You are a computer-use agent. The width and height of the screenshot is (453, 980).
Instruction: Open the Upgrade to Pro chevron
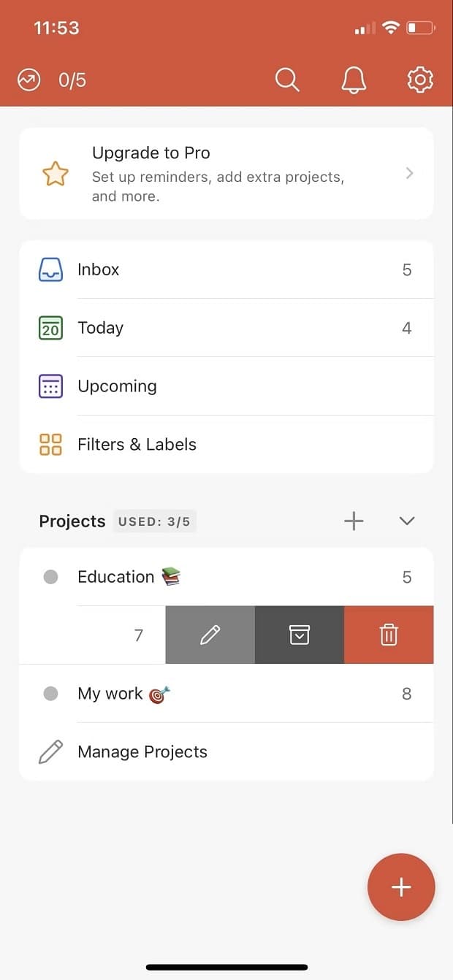pyautogui.click(x=409, y=173)
